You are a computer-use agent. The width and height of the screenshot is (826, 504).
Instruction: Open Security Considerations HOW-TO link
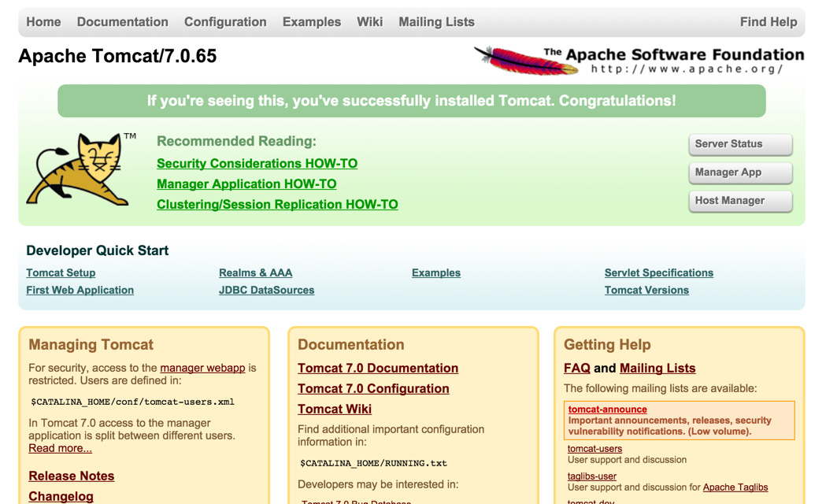pyautogui.click(x=257, y=164)
